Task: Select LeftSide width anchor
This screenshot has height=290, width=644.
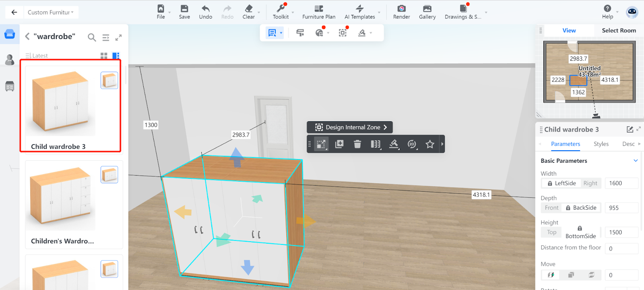Action: (561, 183)
